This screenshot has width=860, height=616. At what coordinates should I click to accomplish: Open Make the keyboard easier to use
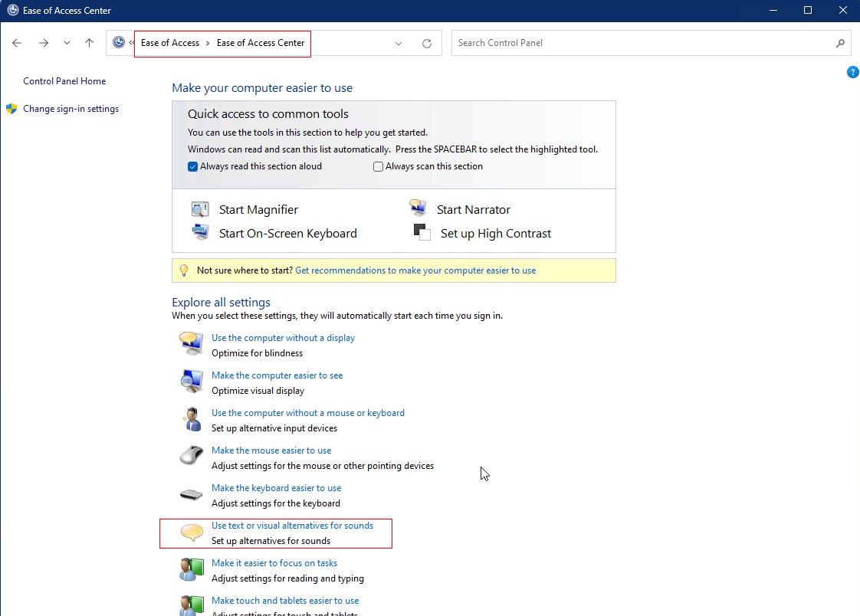[x=277, y=488]
